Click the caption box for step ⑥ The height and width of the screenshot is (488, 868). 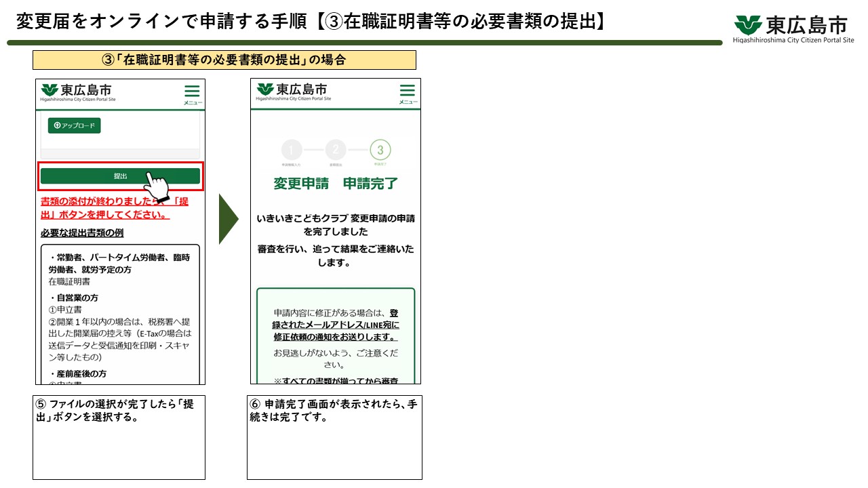pos(334,437)
